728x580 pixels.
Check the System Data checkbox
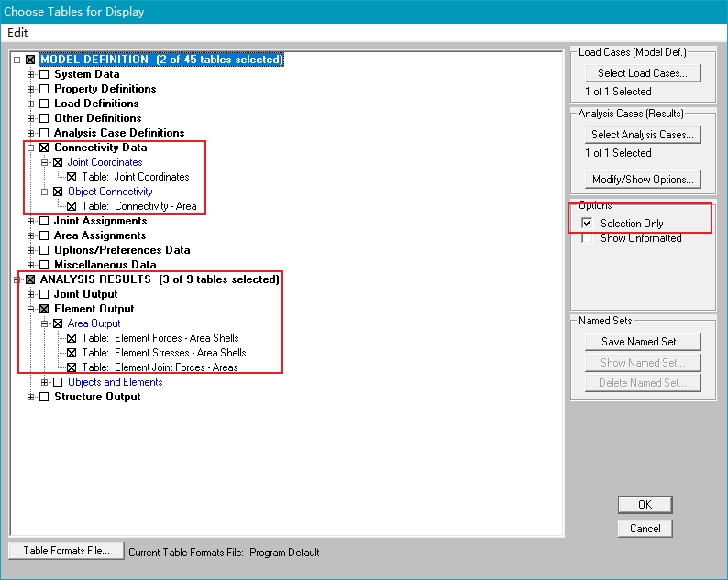[44, 74]
